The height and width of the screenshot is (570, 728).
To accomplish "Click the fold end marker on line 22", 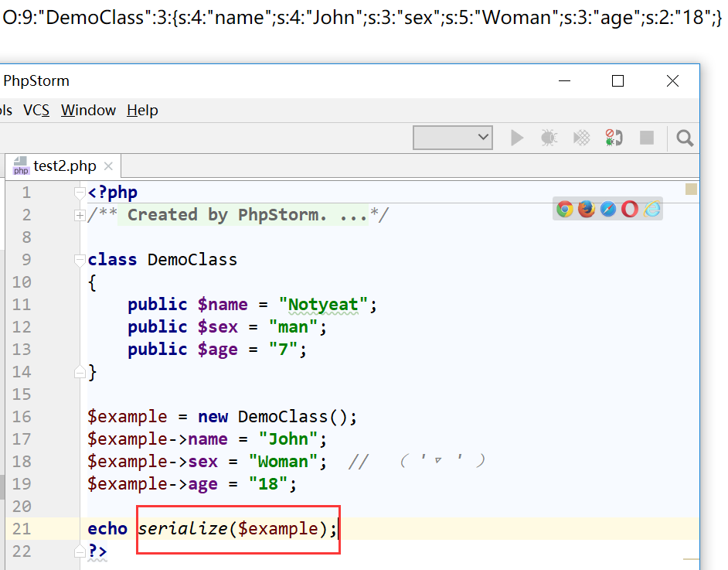I will pos(80,551).
